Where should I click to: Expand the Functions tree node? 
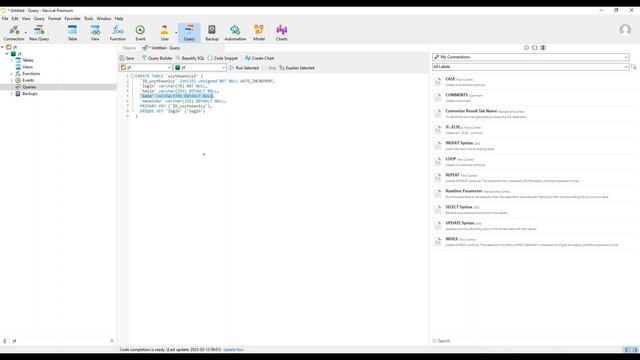[x=12, y=74]
